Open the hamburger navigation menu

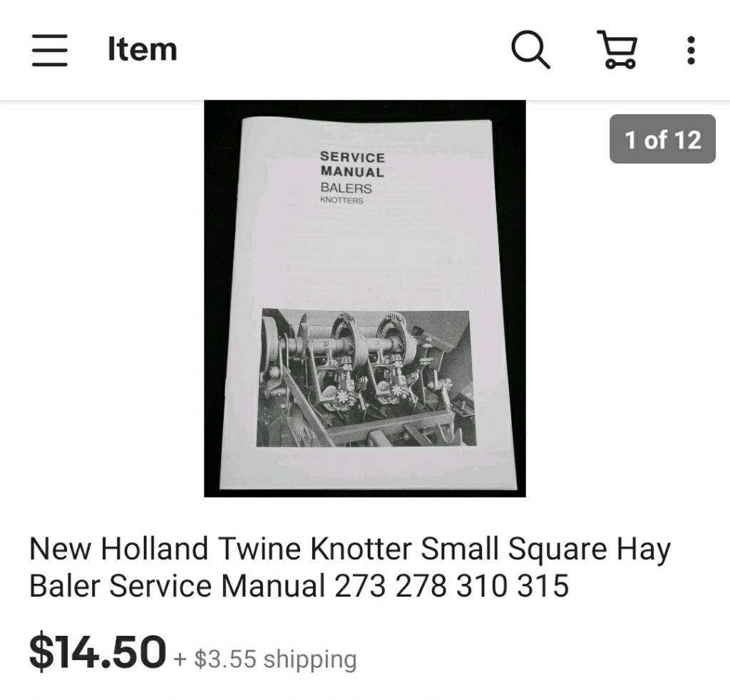(x=50, y=50)
